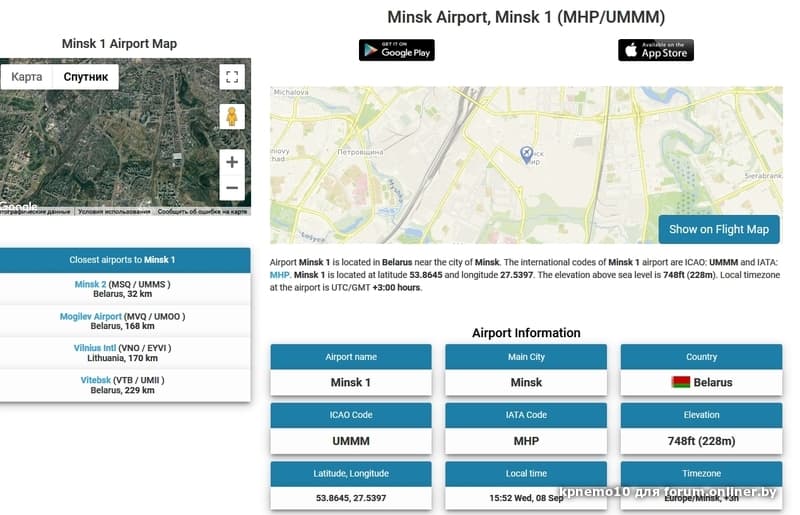Click 'Belarus, 168 km' distance text
The image size is (800, 515).
122,326
